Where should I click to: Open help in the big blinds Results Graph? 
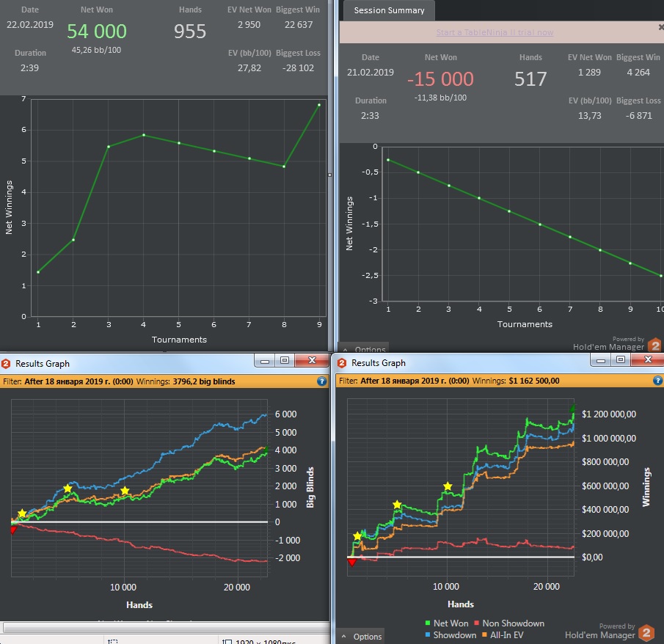click(321, 381)
